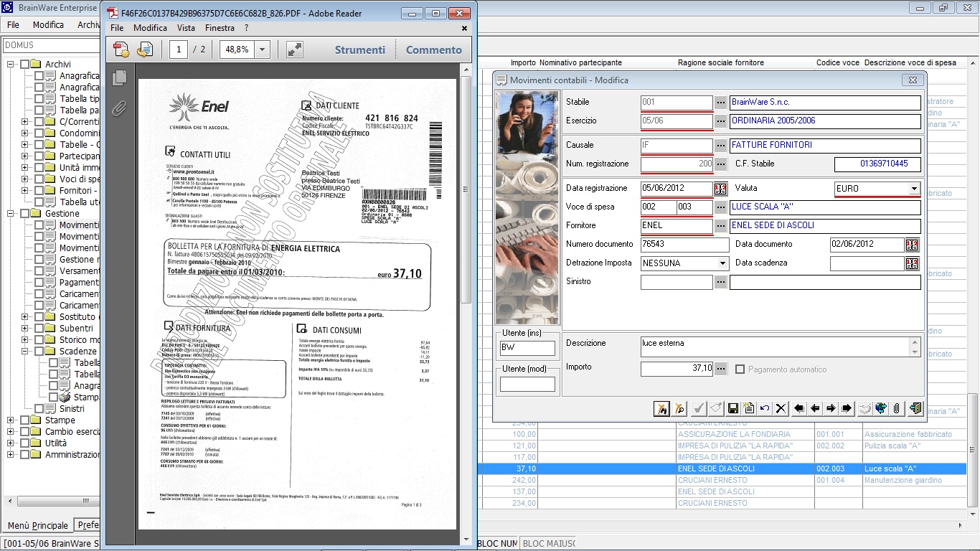Click the Adobe Reader create PDF online icon
This screenshot has height=551, width=980.
pyautogui.click(x=122, y=50)
